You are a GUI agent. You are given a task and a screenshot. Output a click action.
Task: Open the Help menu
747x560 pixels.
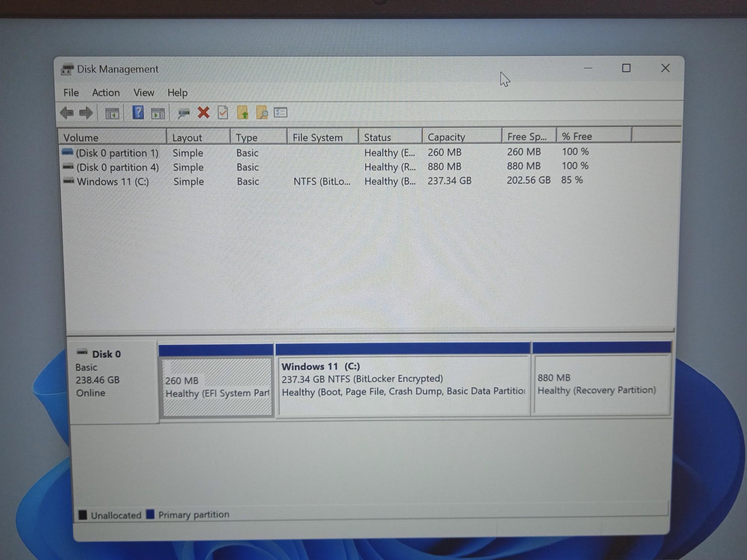pyautogui.click(x=177, y=93)
